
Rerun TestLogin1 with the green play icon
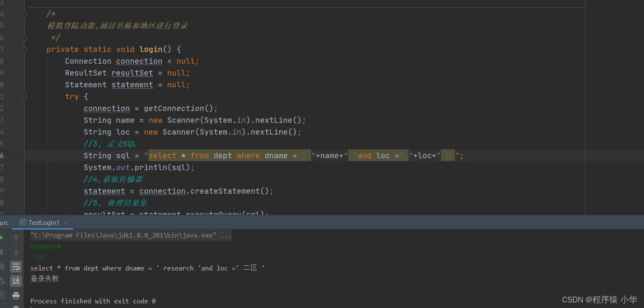tap(1, 238)
